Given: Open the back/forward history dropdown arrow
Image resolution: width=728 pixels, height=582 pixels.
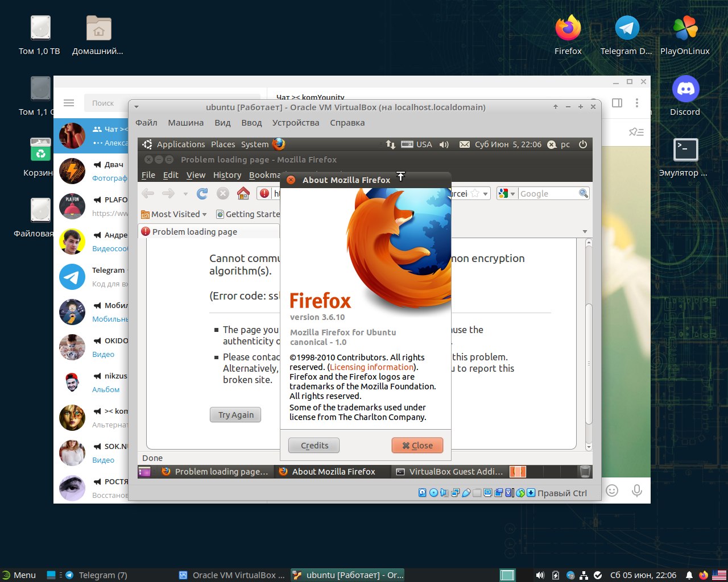Looking at the screenshot, I should click(185, 194).
